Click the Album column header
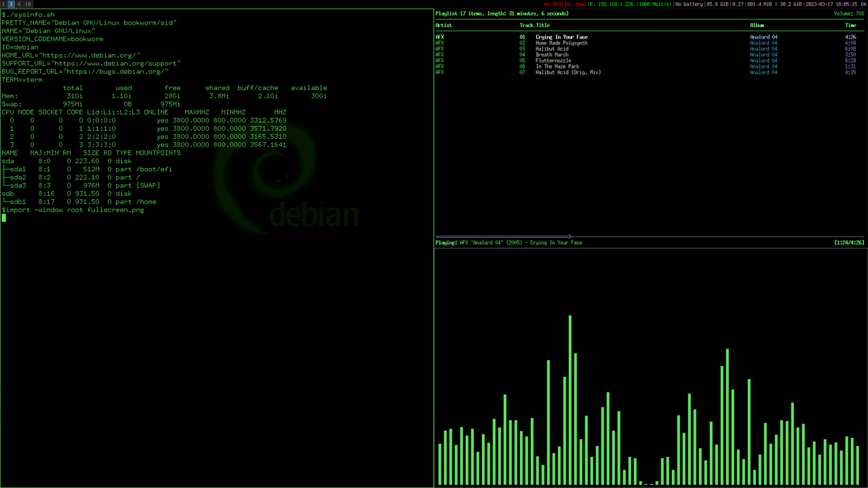868x488 pixels. coord(757,25)
